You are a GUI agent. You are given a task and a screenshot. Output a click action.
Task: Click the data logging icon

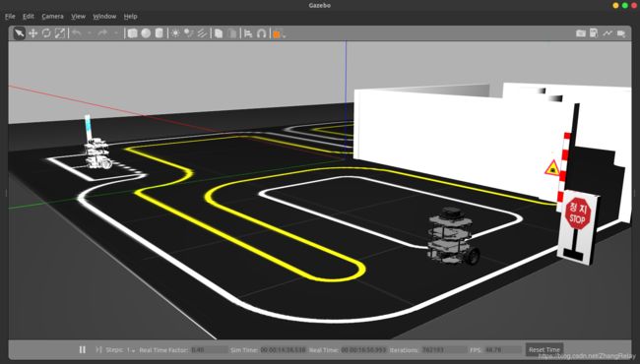click(x=594, y=33)
